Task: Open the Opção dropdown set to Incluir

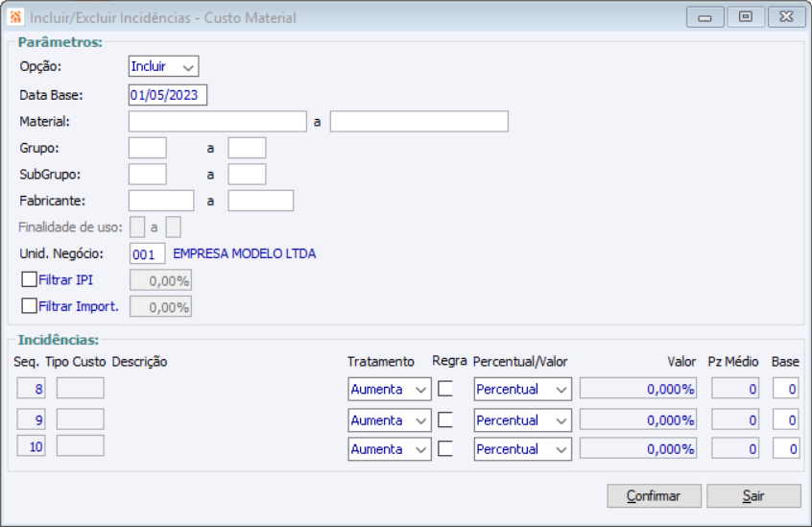Action: point(163,66)
